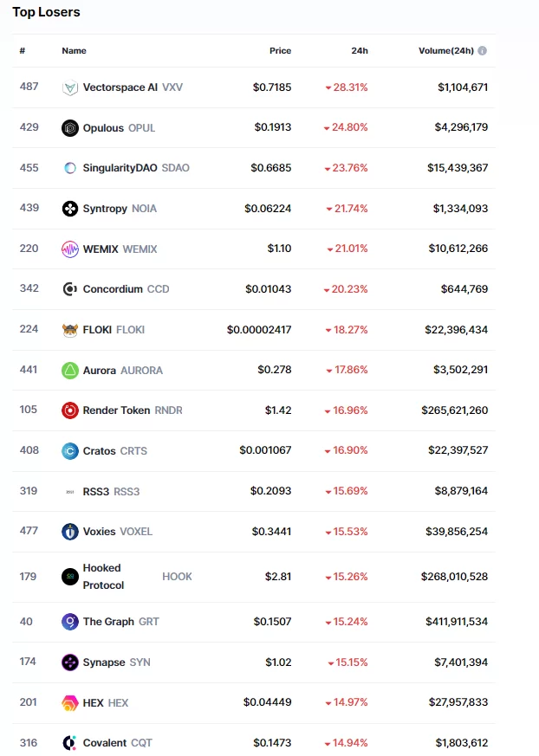Image resolution: width=539 pixels, height=756 pixels.
Task: Click the green Aurora triangle logo
Action: tap(70, 371)
